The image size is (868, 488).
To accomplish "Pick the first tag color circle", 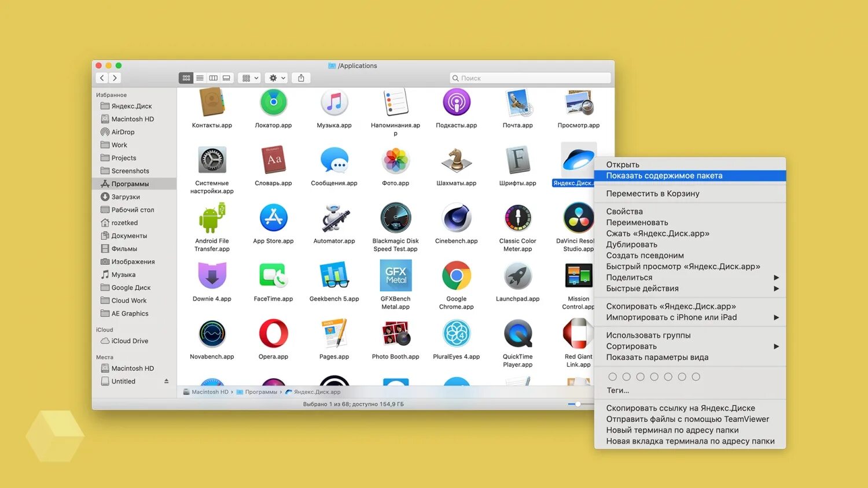I will (612, 377).
